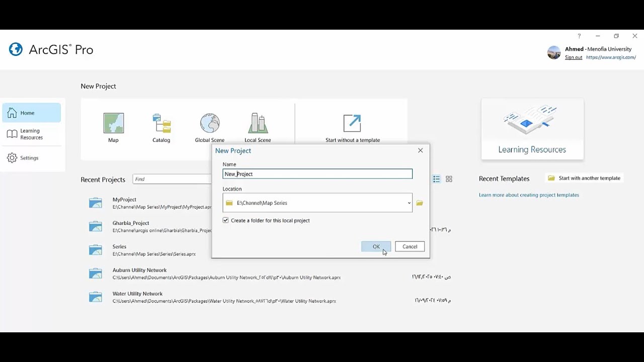
Task: Click the Find recent projects search box
Action: (172, 179)
